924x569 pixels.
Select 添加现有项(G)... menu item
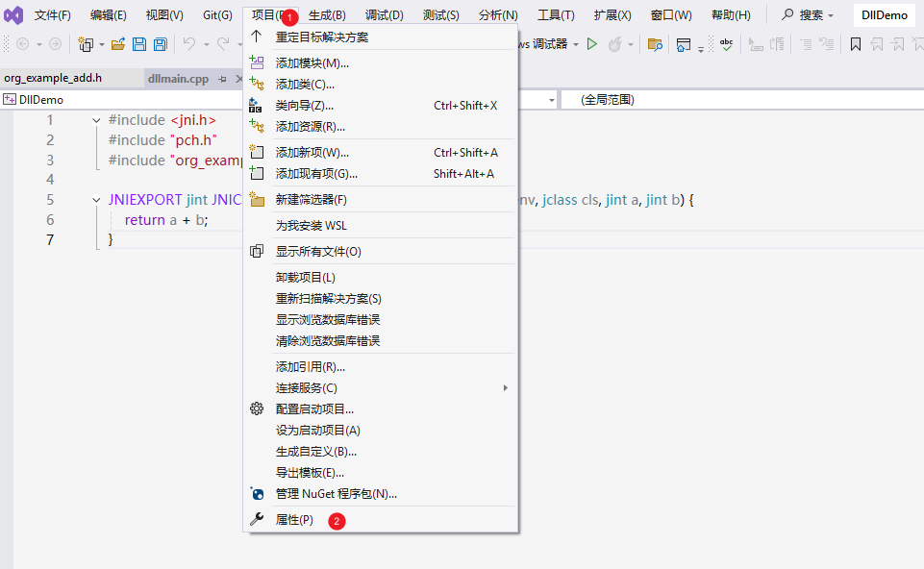[x=380, y=174]
